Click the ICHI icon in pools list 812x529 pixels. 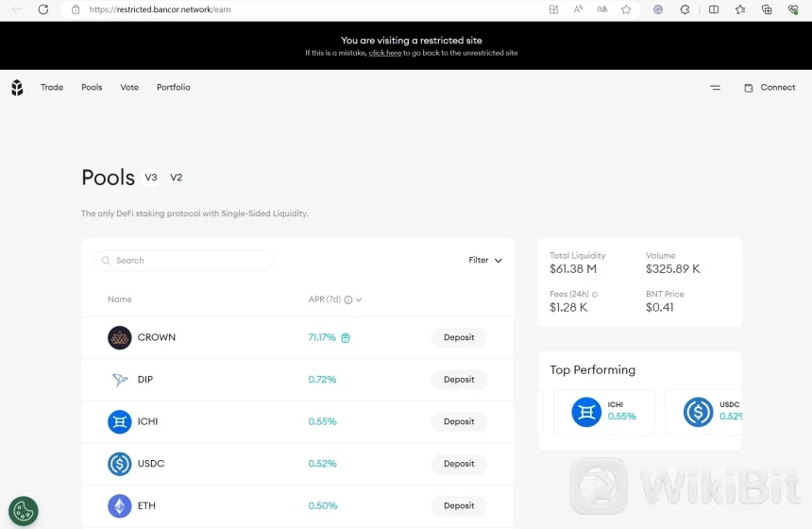coord(120,421)
